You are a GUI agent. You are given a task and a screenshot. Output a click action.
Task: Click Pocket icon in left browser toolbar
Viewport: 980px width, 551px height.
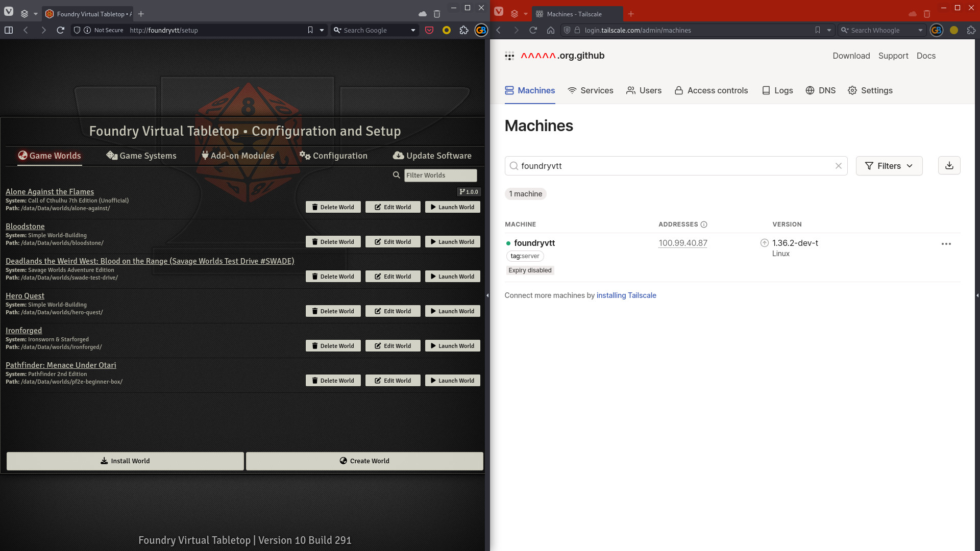point(429,30)
